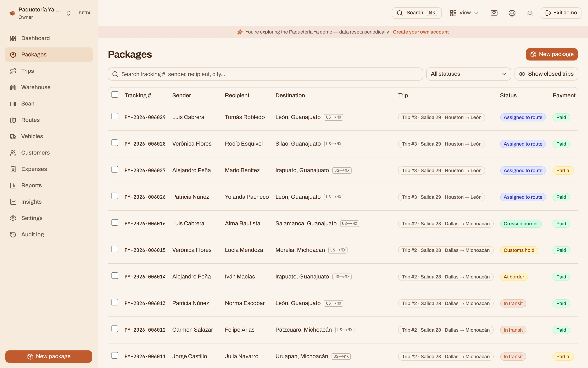The height and width of the screenshot is (368, 588).
Task: Open the All statuses dropdown
Action: [x=468, y=74]
